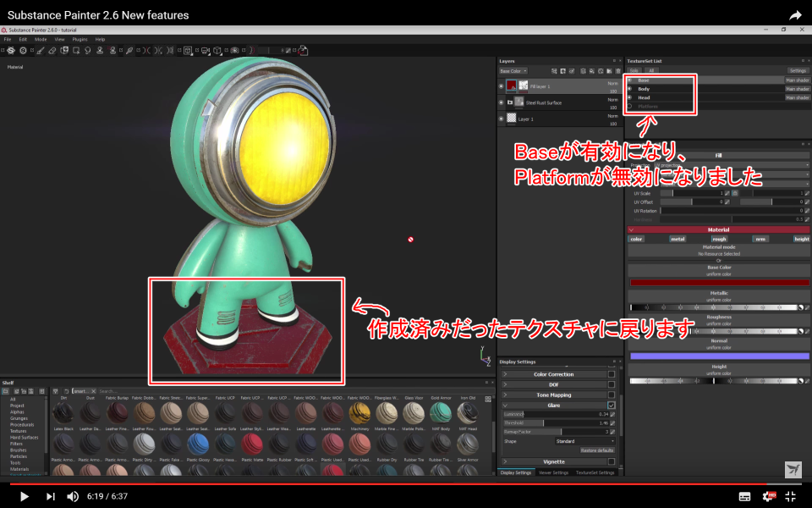Collapse the Glare section
Viewport: 812px width, 508px height.
(505, 406)
